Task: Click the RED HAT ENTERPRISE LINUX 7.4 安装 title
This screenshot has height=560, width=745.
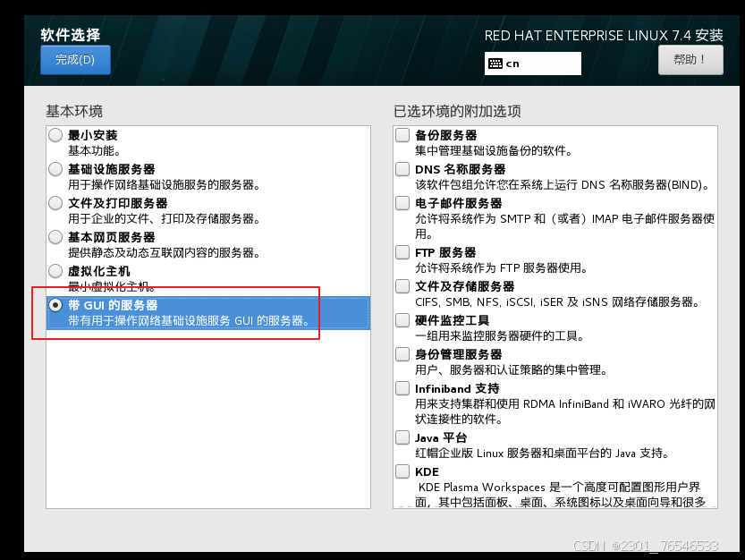Action: [604, 36]
